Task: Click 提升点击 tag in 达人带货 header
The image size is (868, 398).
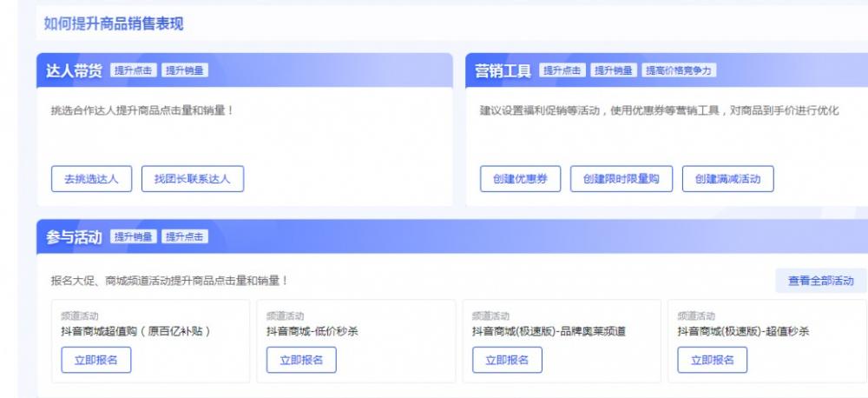Action: coord(134,70)
